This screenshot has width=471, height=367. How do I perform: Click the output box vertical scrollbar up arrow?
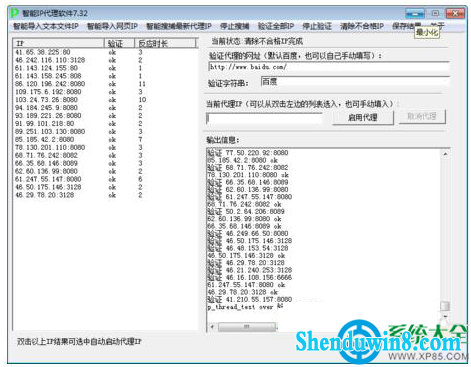(445, 154)
